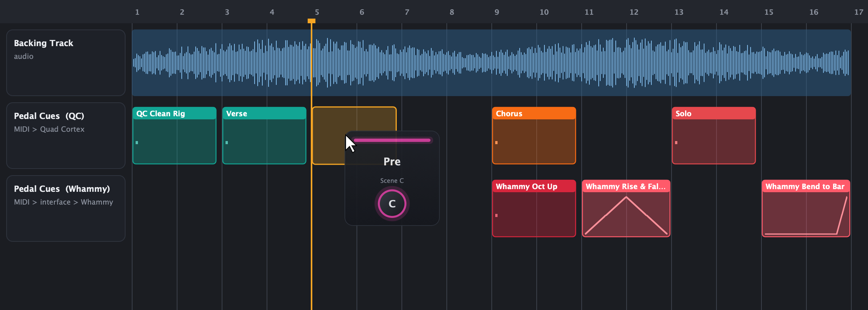The height and width of the screenshot is (310, 868).
Task: Click the 'Scene C' label text
Action: pos(392,181)
